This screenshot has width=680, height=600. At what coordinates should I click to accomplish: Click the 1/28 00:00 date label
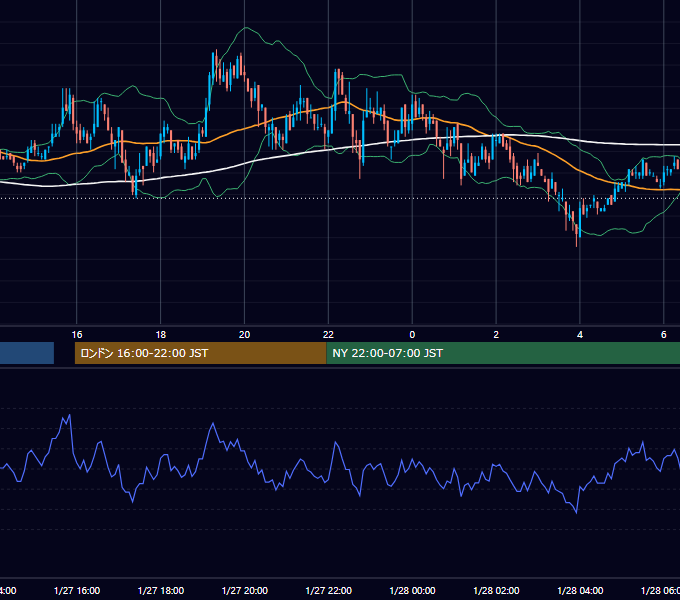[x=412, y=590]
